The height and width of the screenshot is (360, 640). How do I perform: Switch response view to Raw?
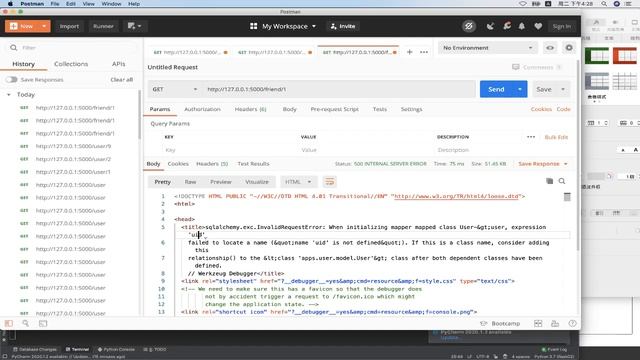click(190, 182)
